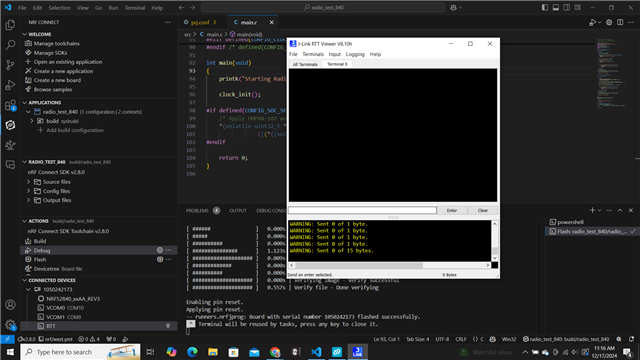The image size is (640, 360).
Task: Select NRF52840_xxAA_REV3 device row
Action: [73, 299]
